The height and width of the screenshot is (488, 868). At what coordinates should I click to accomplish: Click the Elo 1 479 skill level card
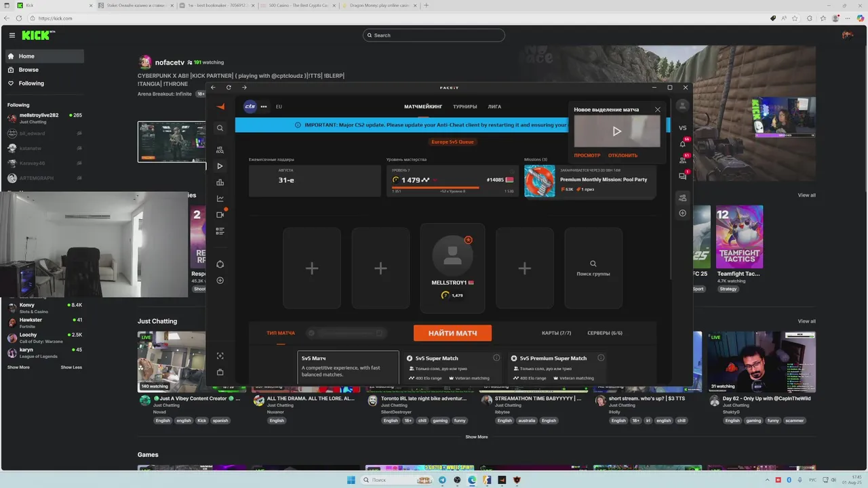pos(452,181)
